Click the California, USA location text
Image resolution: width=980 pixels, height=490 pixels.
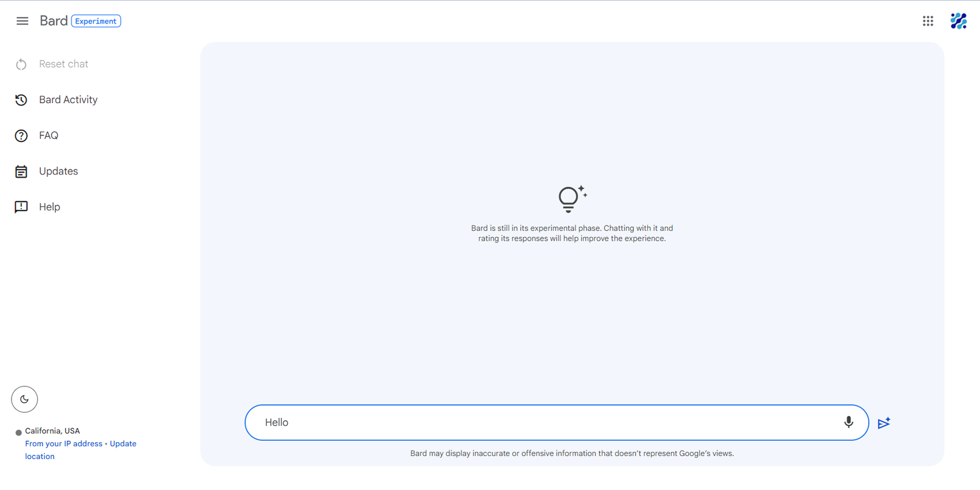pyautogui.click(x=52, y=431)
